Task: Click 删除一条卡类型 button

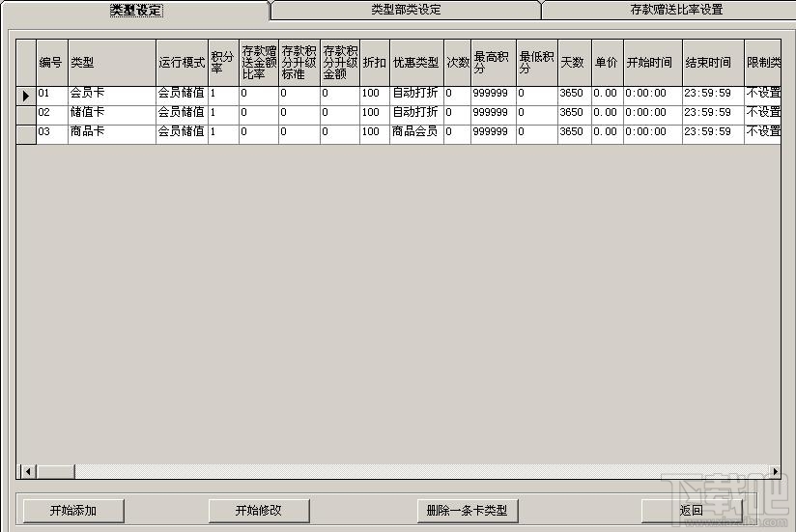Action: [x=467, y=510]
